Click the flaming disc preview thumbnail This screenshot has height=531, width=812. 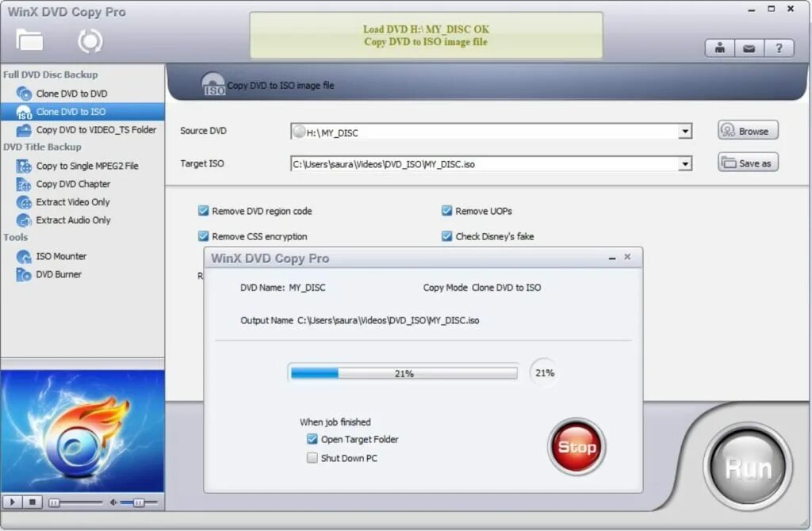point(82,430)
